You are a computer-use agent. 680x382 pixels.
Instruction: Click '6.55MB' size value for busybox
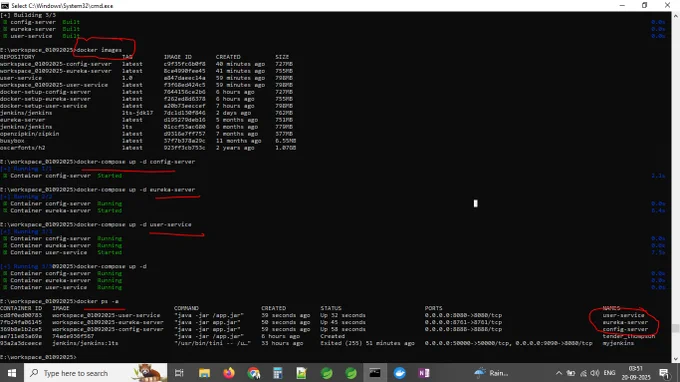click(285, 140)
